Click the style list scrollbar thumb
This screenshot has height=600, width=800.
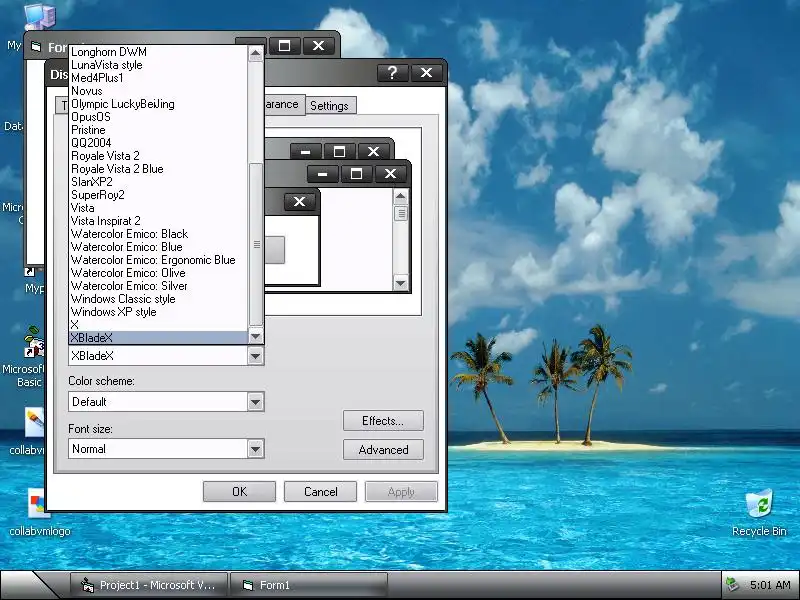pyautogui.click(x=256, y=244)
